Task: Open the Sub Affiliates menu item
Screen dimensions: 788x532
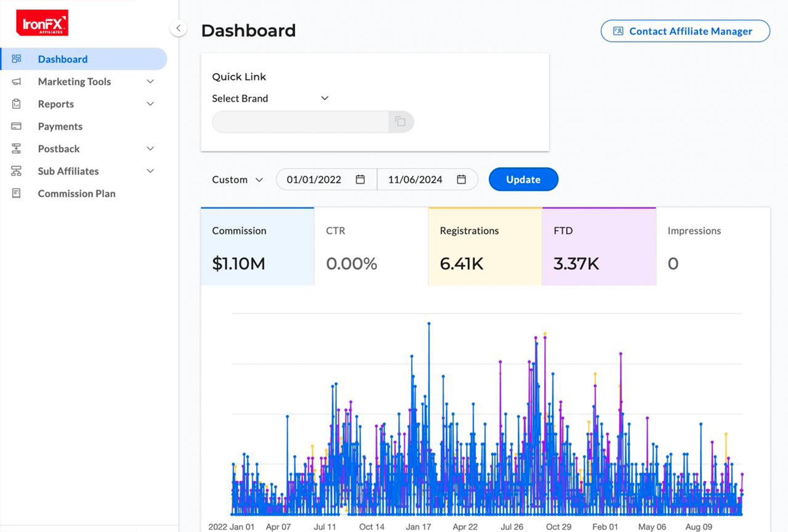Action: (68, 171)
